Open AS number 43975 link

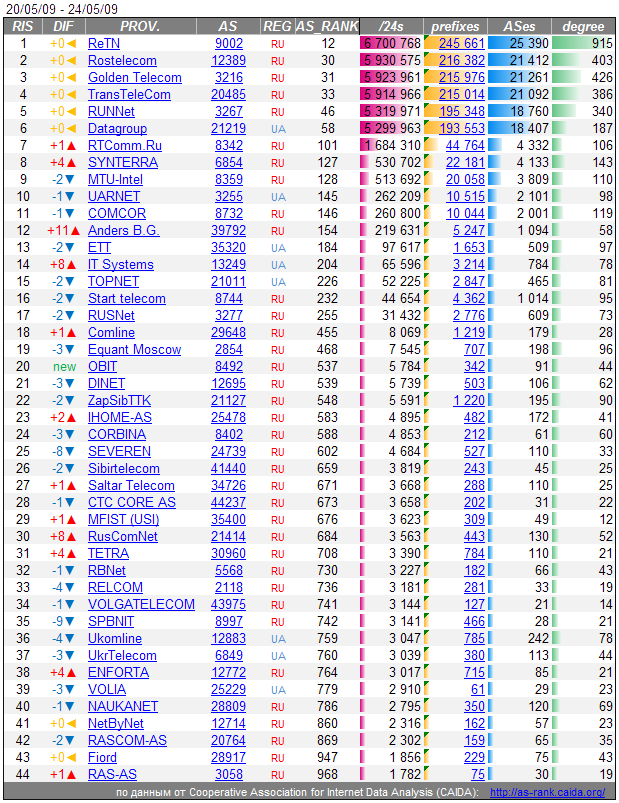point(228,604)
